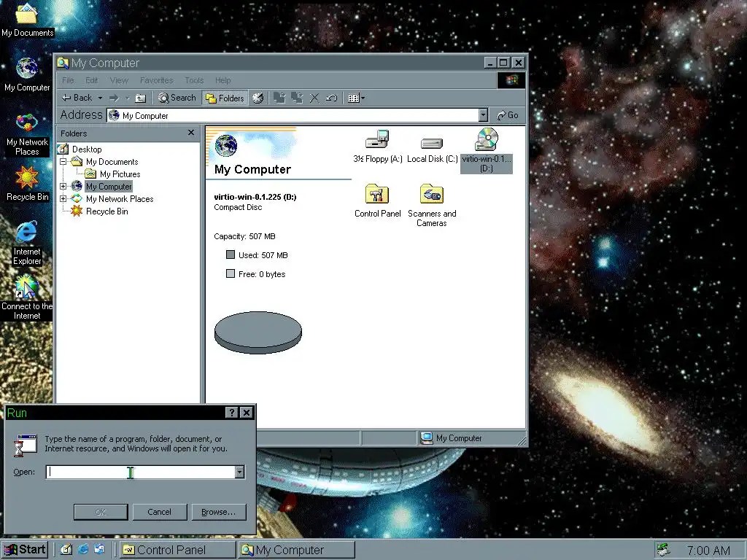747x560 pixels.
Task: Open the Edit menu
Action: tap(91, 80)
